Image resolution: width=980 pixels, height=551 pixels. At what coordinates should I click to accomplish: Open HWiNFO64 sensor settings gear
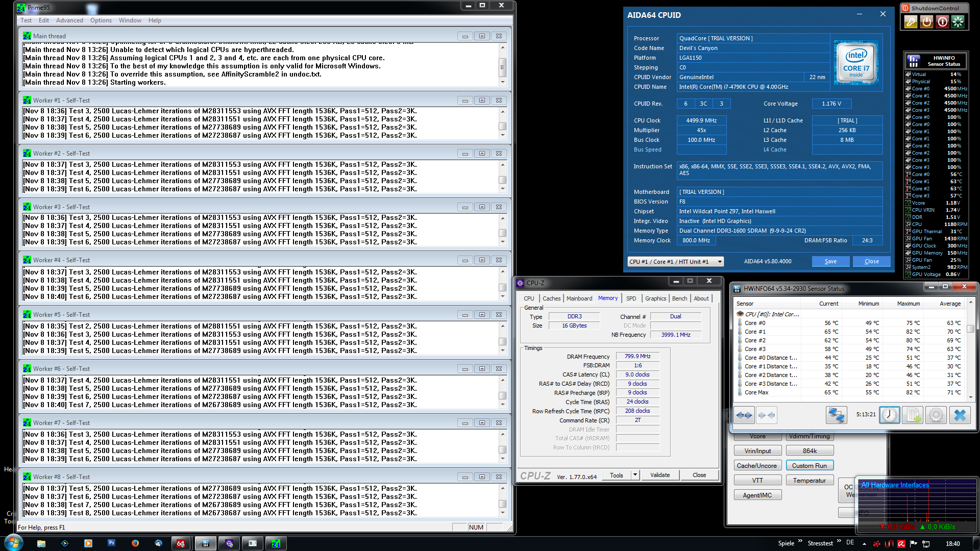pos(936,415)
